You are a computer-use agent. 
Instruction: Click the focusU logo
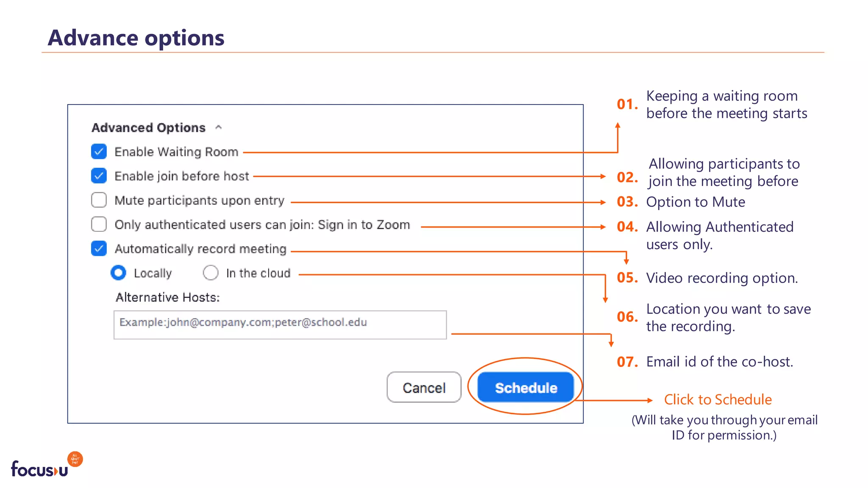click(x=39, y=469)
